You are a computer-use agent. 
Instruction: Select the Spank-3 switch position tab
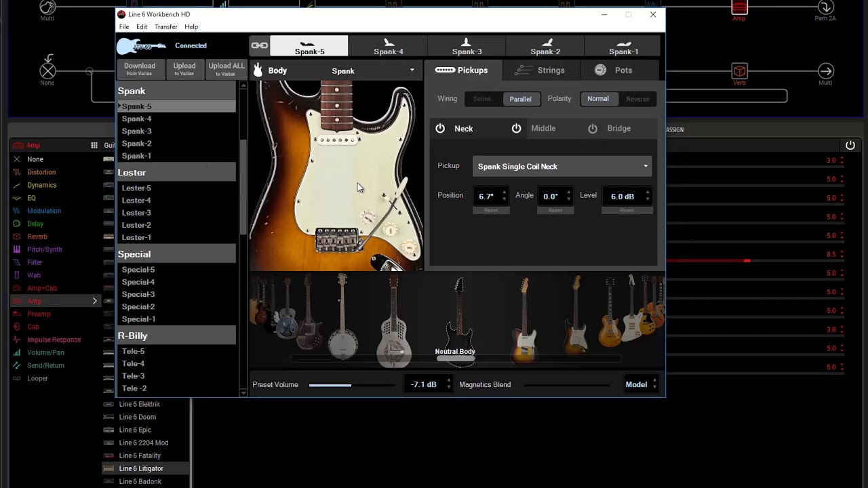pos(467,46)
